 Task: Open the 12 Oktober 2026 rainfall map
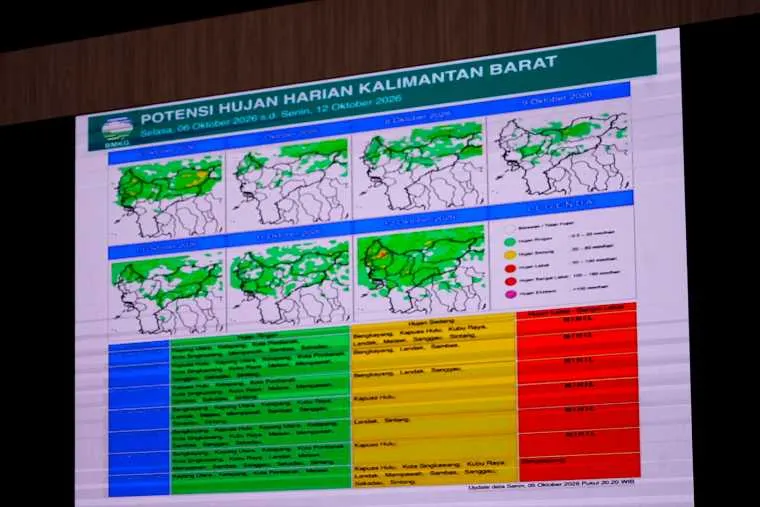coord(421,270)
